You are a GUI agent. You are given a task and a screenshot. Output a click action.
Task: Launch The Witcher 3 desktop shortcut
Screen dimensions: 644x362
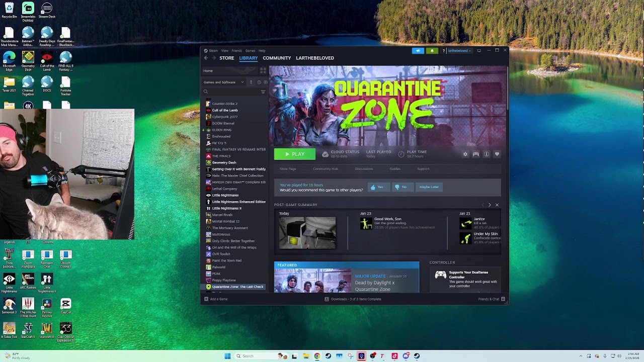point(28,307)
